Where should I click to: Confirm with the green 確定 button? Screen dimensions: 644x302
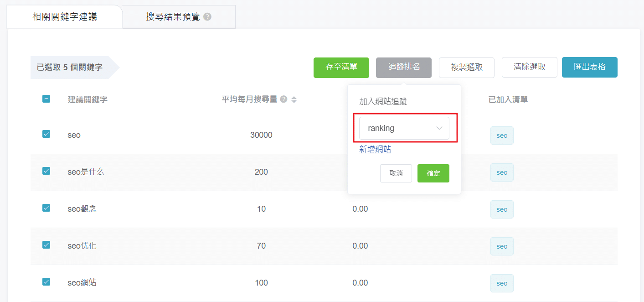point(433,173)
